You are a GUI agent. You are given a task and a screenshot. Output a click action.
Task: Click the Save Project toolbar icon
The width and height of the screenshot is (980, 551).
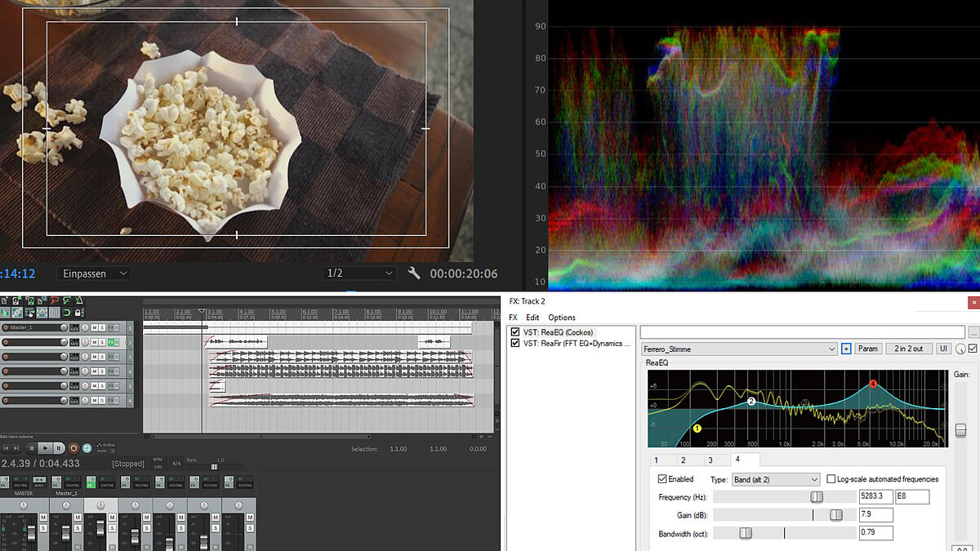point(29,301)
